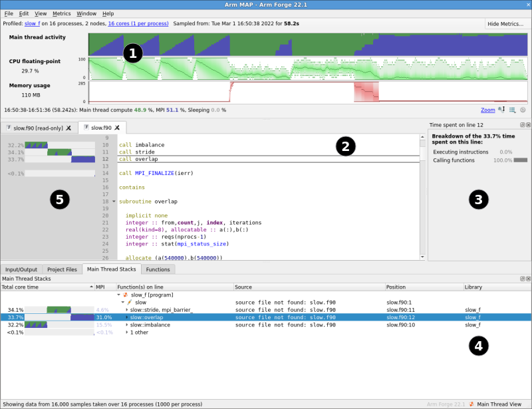Click the 'call imbalance' code line
This screenshot has height=409, width=532.
tap(142, 145)
